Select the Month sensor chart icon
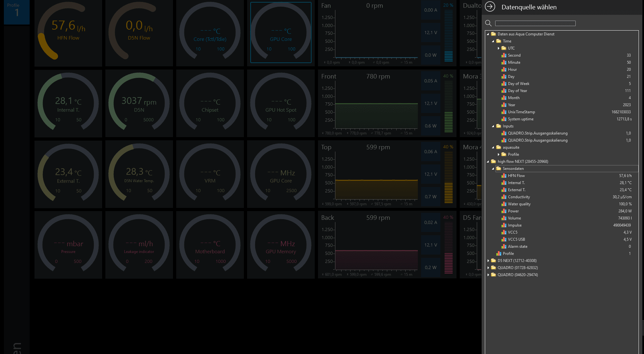Viewport: 644px width, 354px height. 504,98
